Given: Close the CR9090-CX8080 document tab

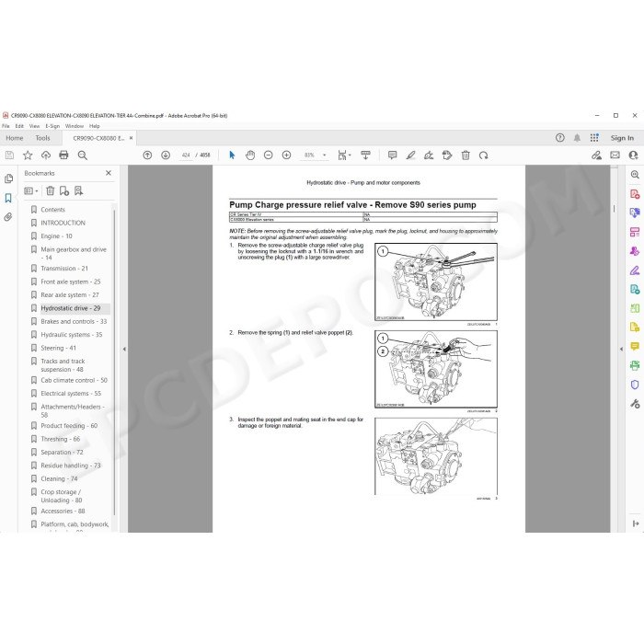Looking at the screenshot, I should [131, 138].
